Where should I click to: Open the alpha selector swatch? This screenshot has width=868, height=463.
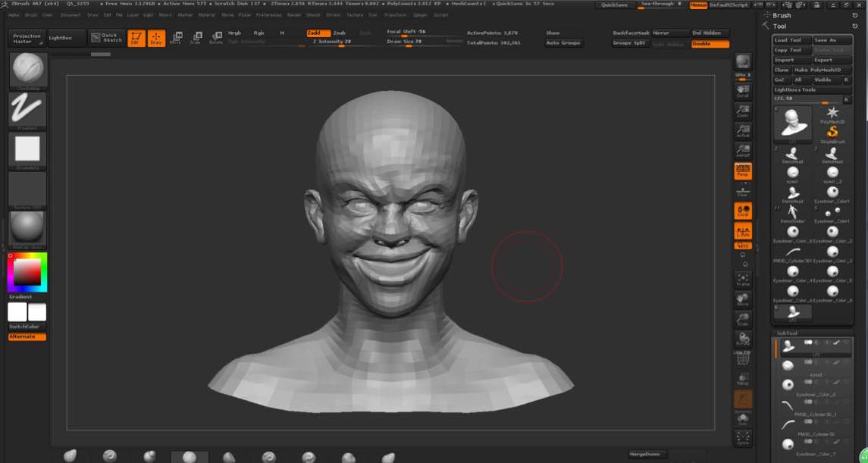click(28, 150)
